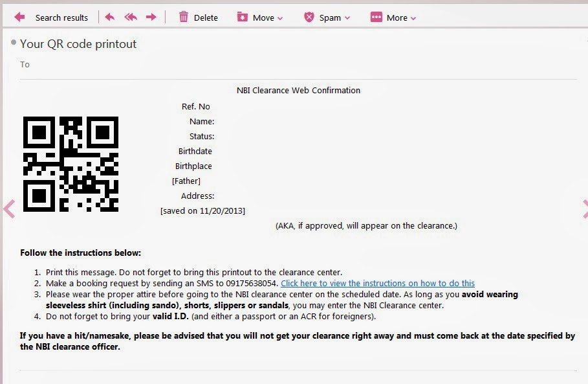588x384 pixels.
Task: Click the QR code image
Action: pos(71,163)
